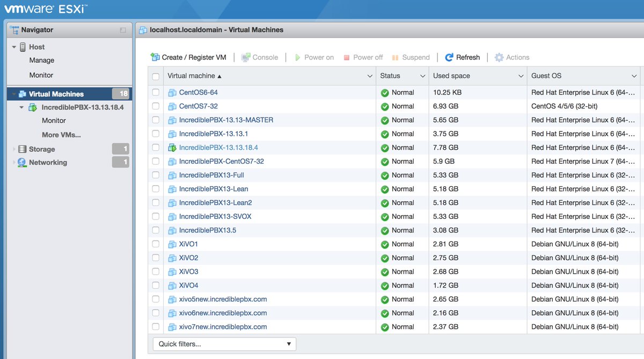This screenshot has height=359, width=644.
Task: Click the 1.72 GB used space cell
Action: coord(445,285)
